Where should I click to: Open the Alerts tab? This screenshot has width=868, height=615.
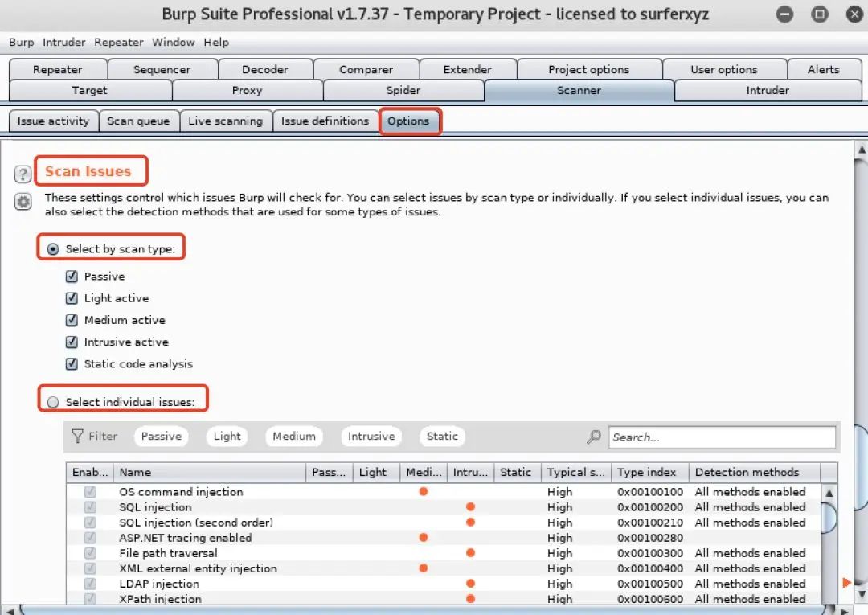[x=824, y=69]
